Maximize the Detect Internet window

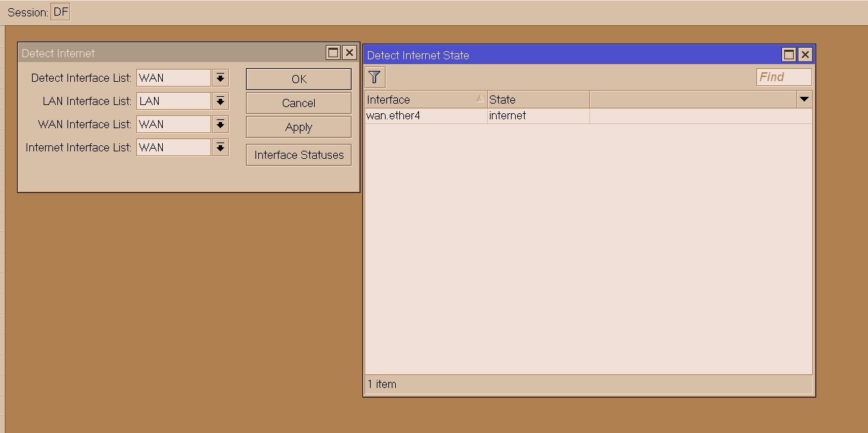click(x=333, y=53)
